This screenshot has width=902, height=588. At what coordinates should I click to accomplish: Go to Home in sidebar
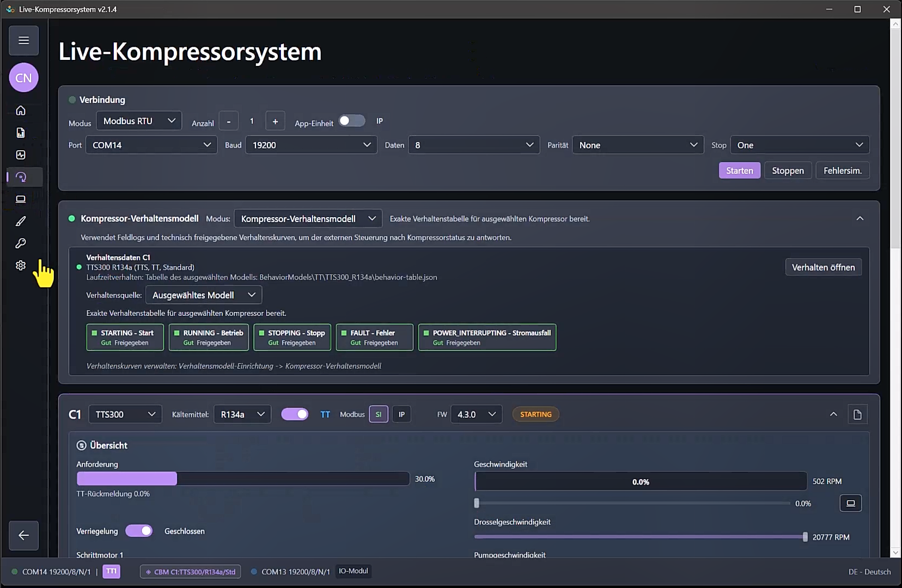(21, 111)
